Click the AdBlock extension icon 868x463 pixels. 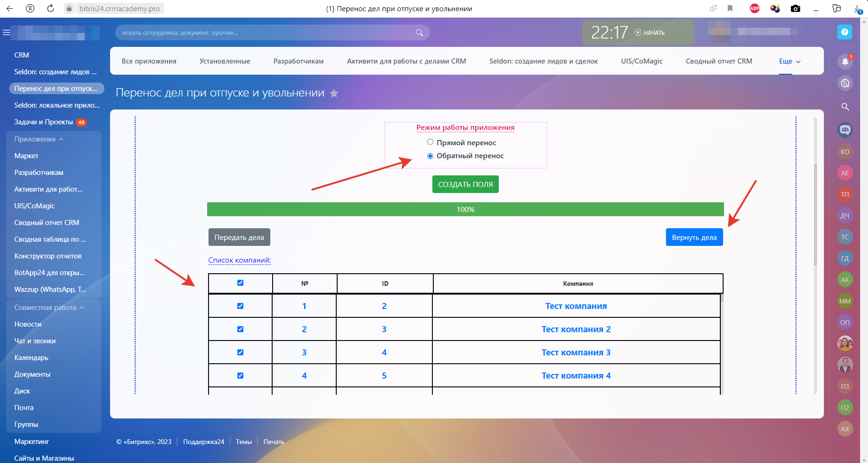755,8
